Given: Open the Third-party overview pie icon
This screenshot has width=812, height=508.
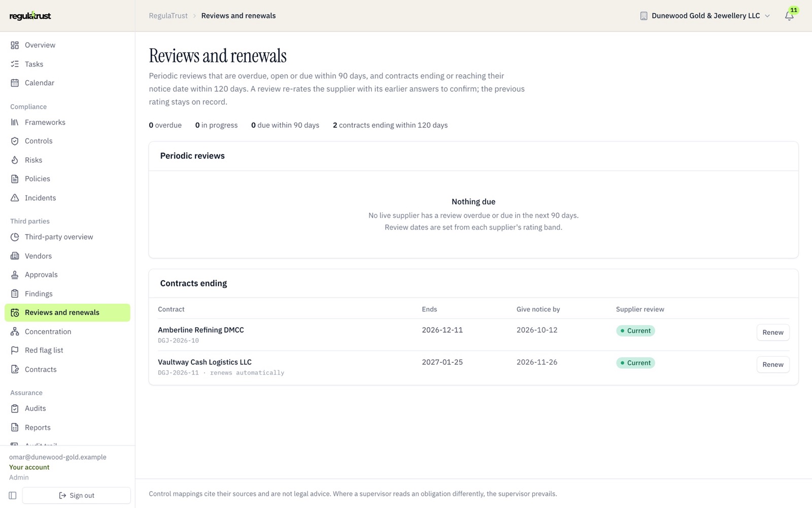Looking at the screenshot, I should click(15, 237).
